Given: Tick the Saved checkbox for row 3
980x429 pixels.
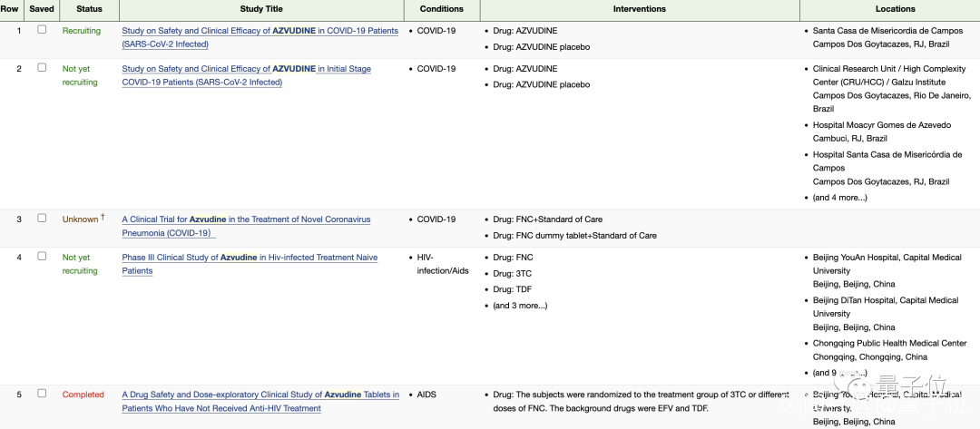Looking at the screenshot, I should coord(42,218).
